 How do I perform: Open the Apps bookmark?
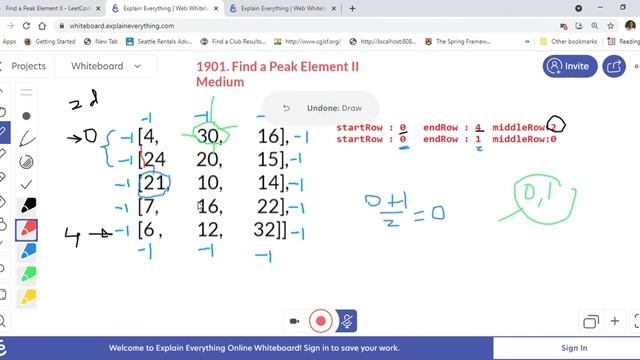[x=8, y=41]
